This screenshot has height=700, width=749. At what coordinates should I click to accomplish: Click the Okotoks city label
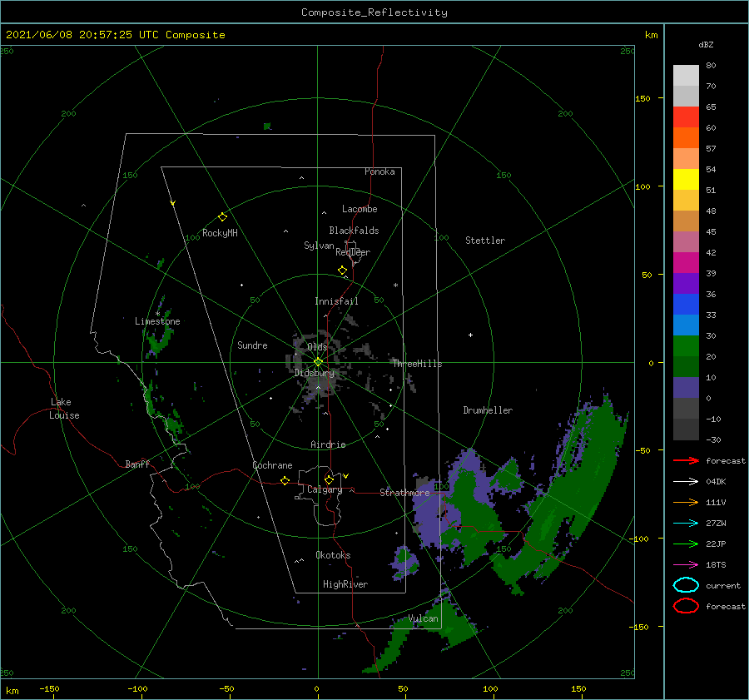coord(333,555)
